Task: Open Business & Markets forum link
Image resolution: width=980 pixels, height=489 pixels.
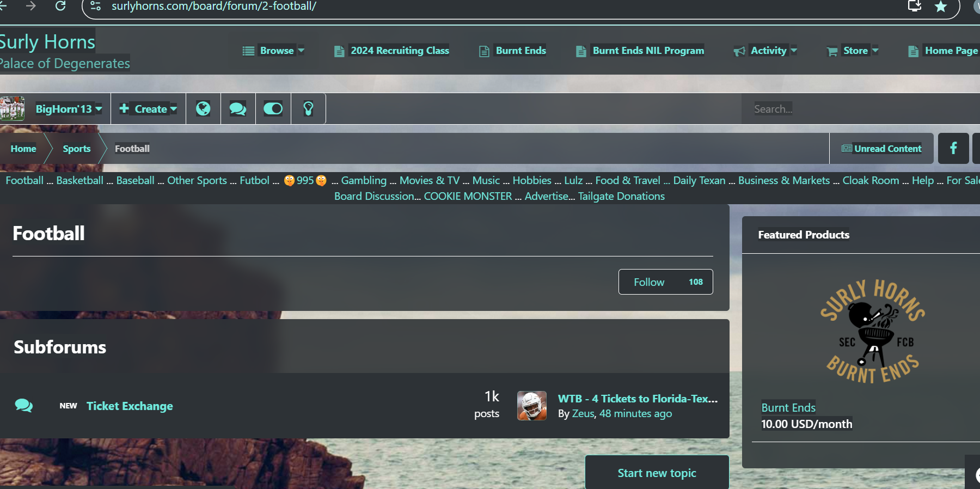Action: (784, 180)
